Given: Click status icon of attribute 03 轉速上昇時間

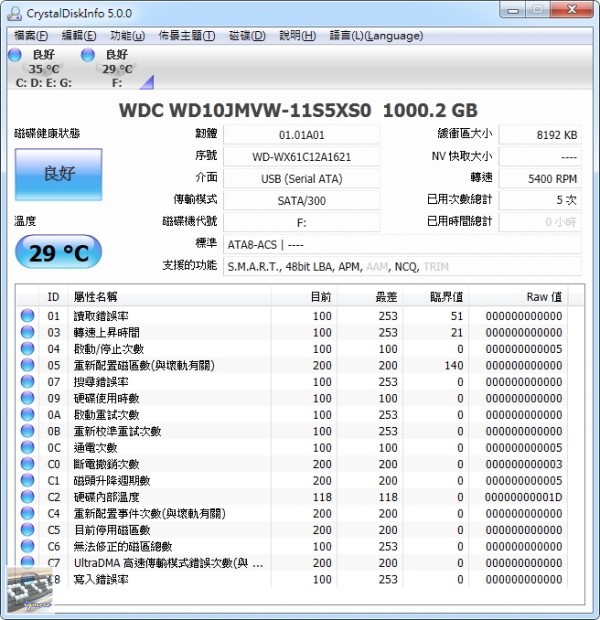Looking at the screenshot, I should pos(27,332).
